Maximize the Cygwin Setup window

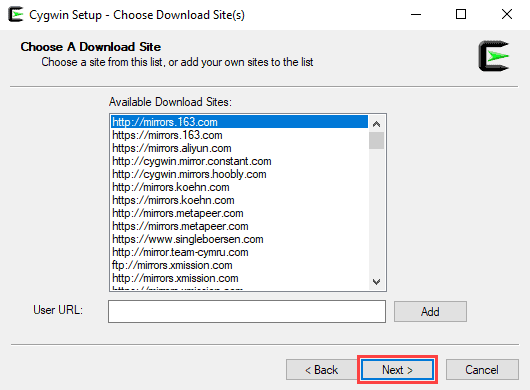(x=461, y=15)
